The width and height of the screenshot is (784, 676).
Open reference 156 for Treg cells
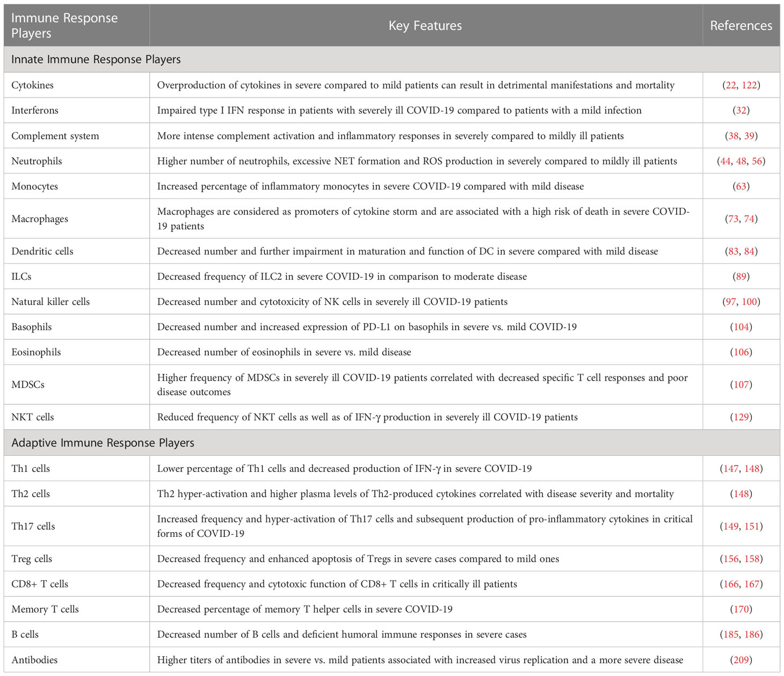coord(731,559)
